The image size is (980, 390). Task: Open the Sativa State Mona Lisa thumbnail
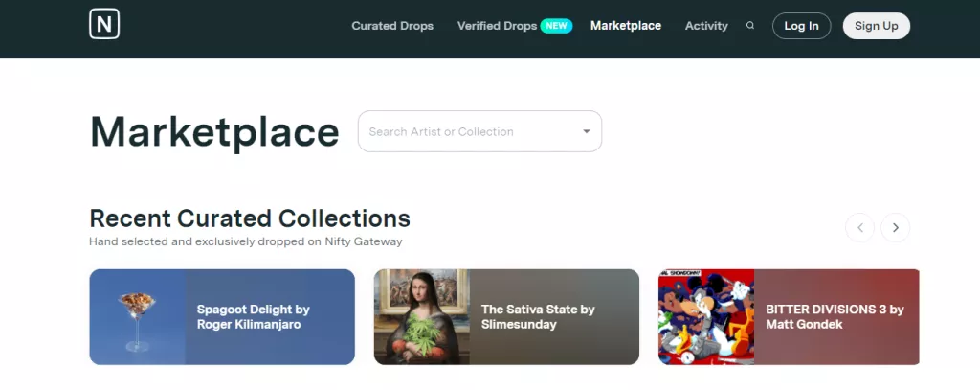click(421, 316)
